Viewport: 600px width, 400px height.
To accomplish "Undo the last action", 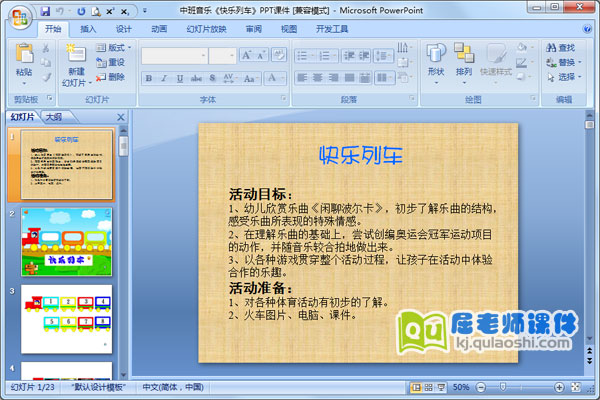I will click(60, 11).
